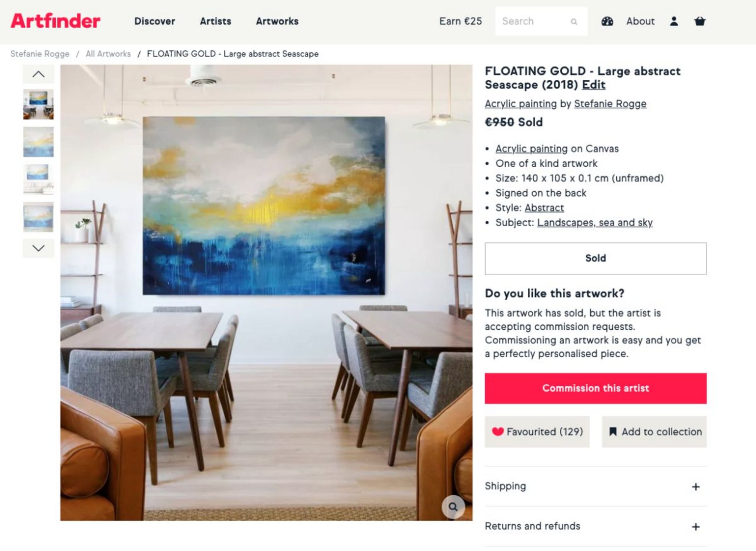Open the shopping basket icon
The width and height of the screenshot is (756, 551).
click(699, 21)
